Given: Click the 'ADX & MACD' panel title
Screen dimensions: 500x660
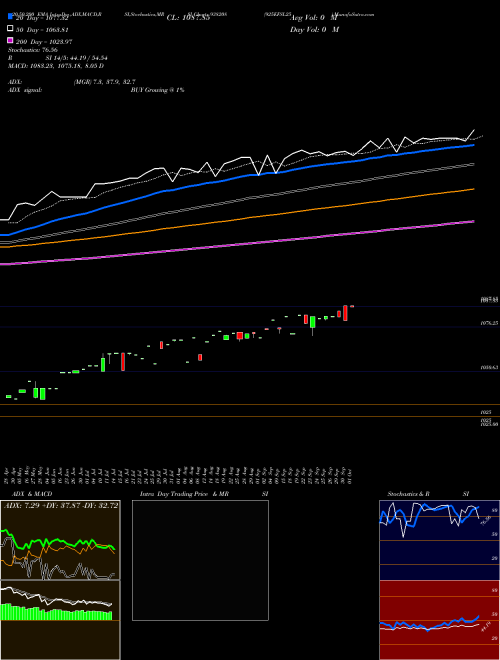Looking at the screenshot, I should [x=32, y=494].
